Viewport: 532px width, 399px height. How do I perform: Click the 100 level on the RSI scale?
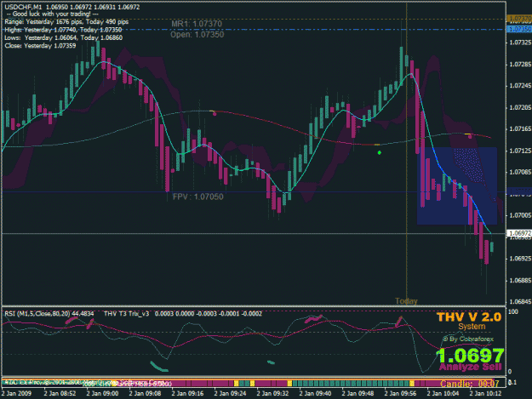[513, 311]
